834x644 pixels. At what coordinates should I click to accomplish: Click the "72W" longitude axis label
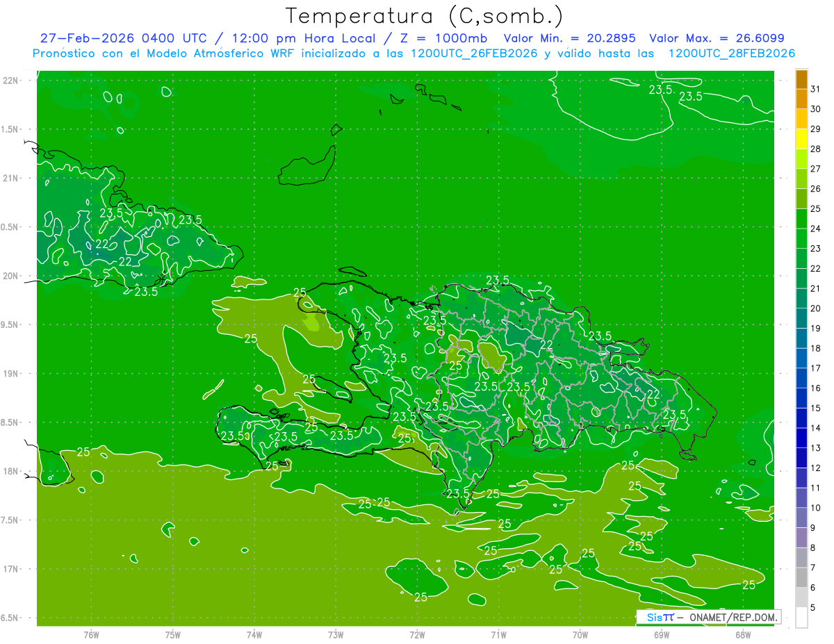tap(417, 635)
